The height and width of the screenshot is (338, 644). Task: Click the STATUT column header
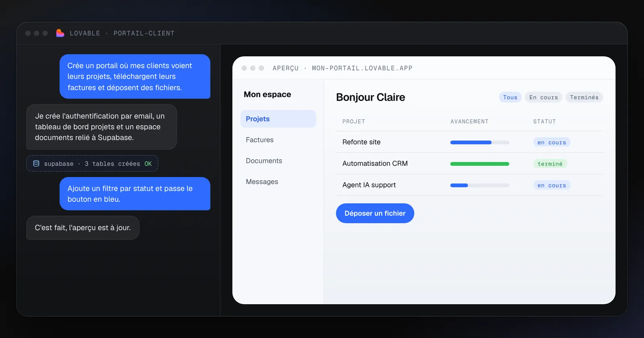[x=544, y=122]
